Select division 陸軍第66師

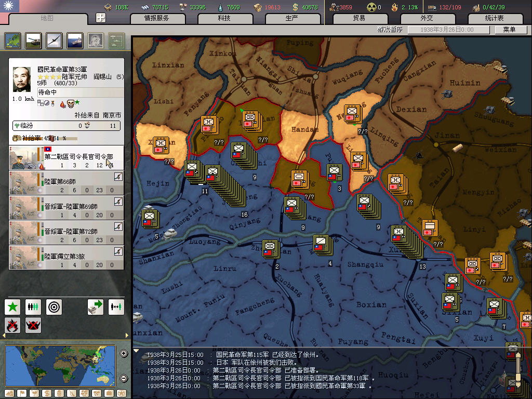[x=66, y=183]
